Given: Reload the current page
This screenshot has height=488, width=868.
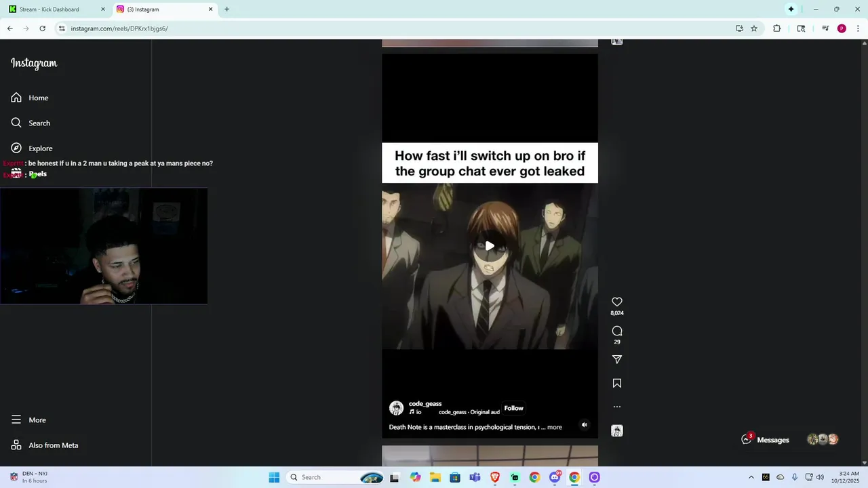Looking at the screenshot, I should point(42,28).
